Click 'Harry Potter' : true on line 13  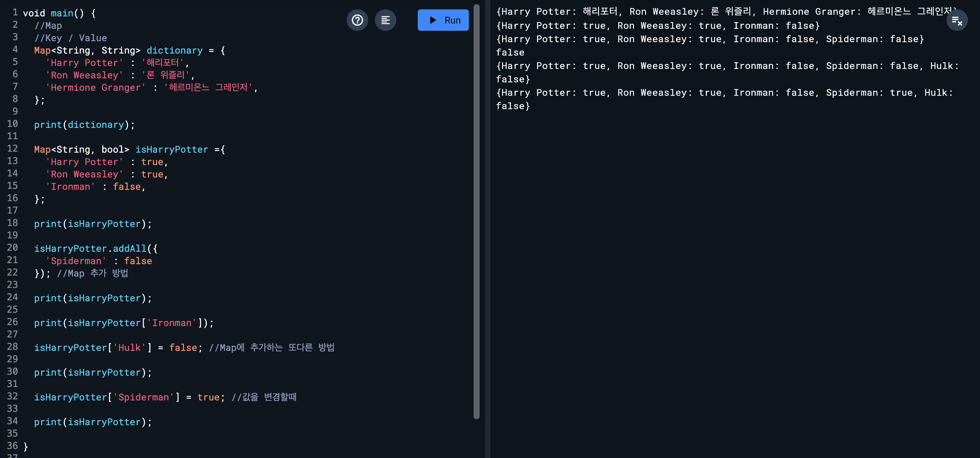click(x=107, y=162)
